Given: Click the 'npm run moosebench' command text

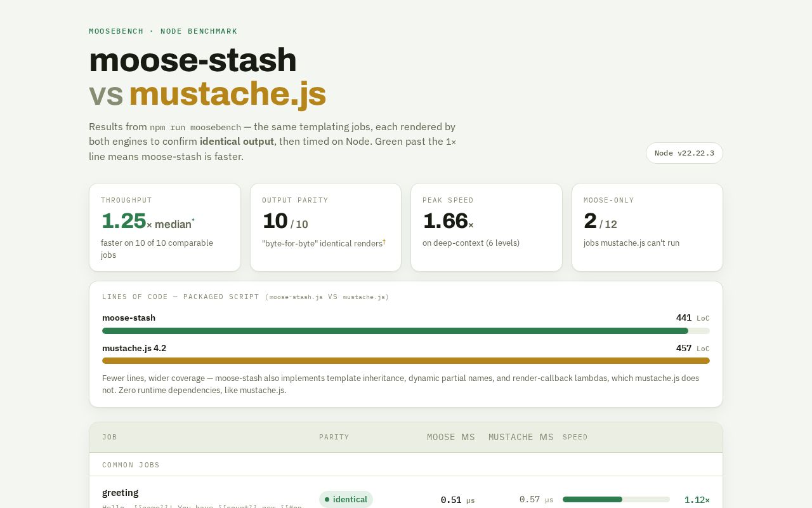Looking at the screenshot, I should click(195, 127).
